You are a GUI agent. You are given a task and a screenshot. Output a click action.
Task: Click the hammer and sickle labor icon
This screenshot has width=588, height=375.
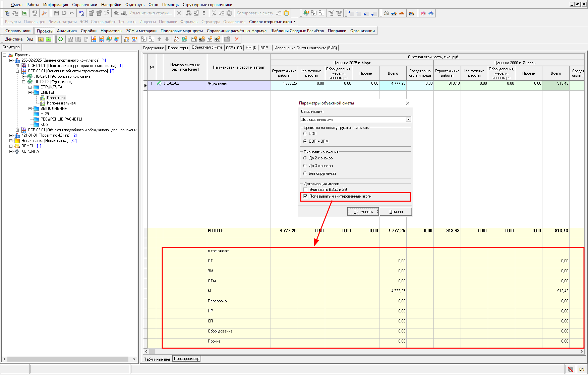point(386,13)
